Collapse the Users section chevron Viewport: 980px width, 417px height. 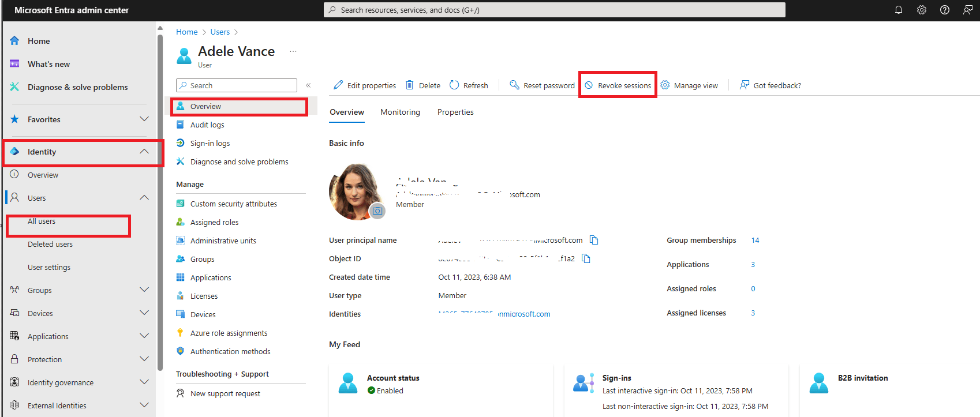(144, 197)
